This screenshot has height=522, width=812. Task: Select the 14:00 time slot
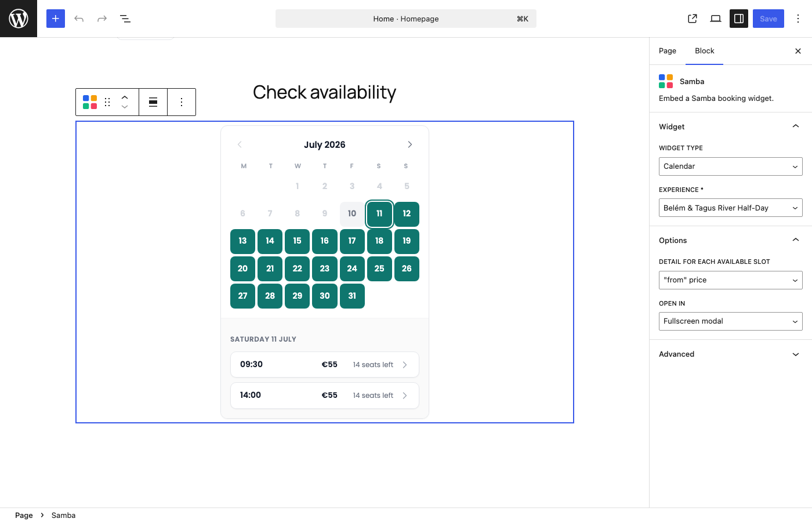click(325, 396)
